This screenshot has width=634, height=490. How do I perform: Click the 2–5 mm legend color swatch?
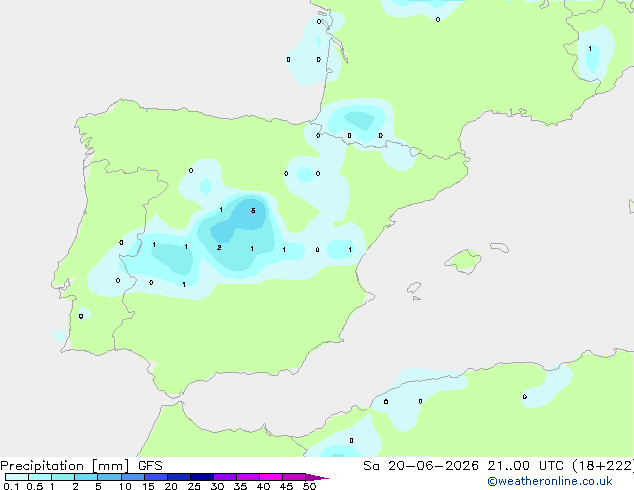pyautogui.click(x=86, y=477)
